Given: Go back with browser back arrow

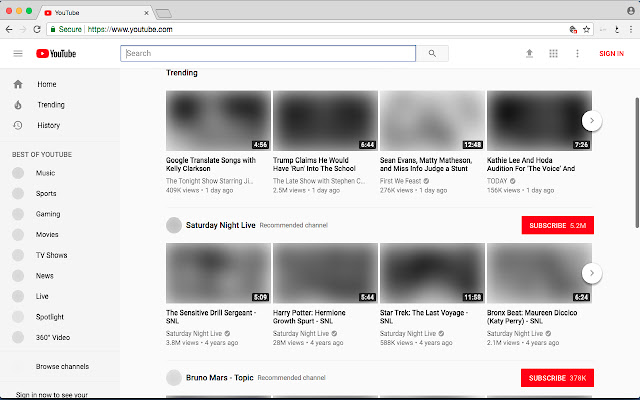Looking at the screenshot, I should [9, 29].
